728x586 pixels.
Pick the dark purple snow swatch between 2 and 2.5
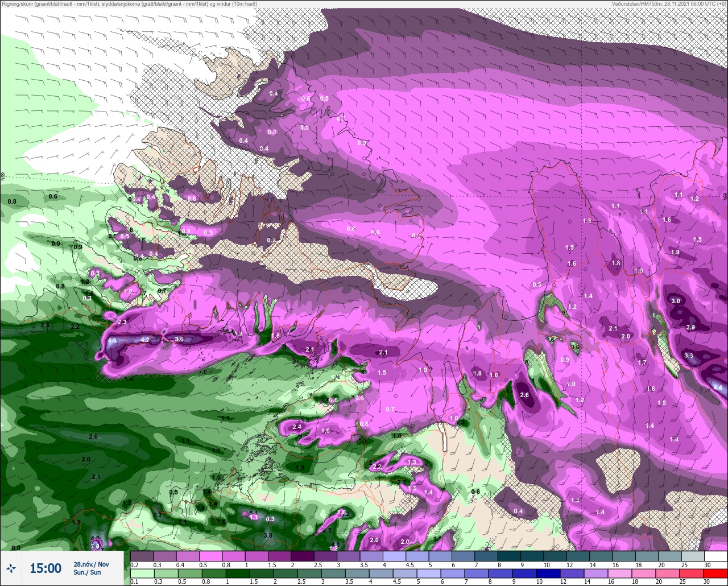[x=303, y=556]
